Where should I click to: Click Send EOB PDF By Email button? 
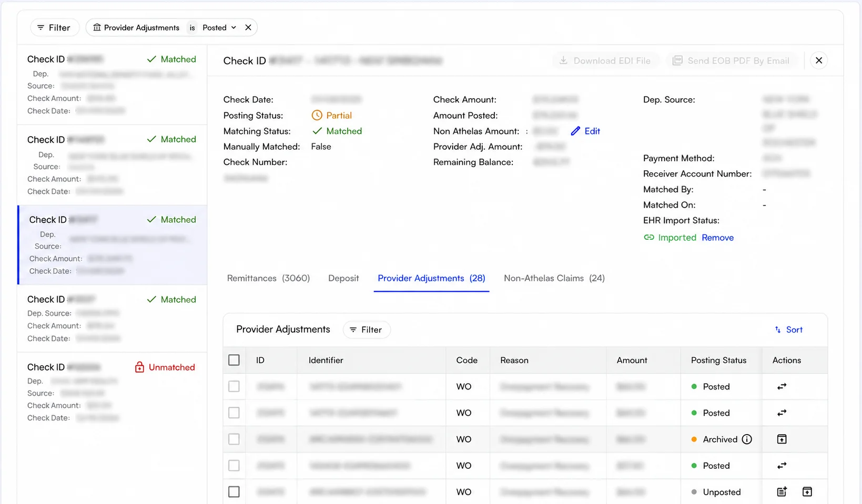pos(732,60)
